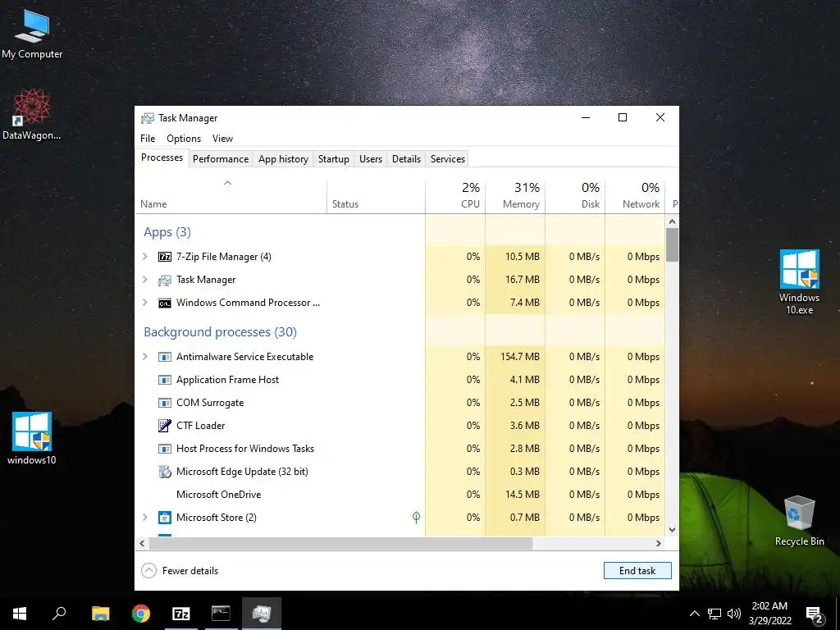
Task: Click the Apps (3) group heading
Action: [167, 232]
